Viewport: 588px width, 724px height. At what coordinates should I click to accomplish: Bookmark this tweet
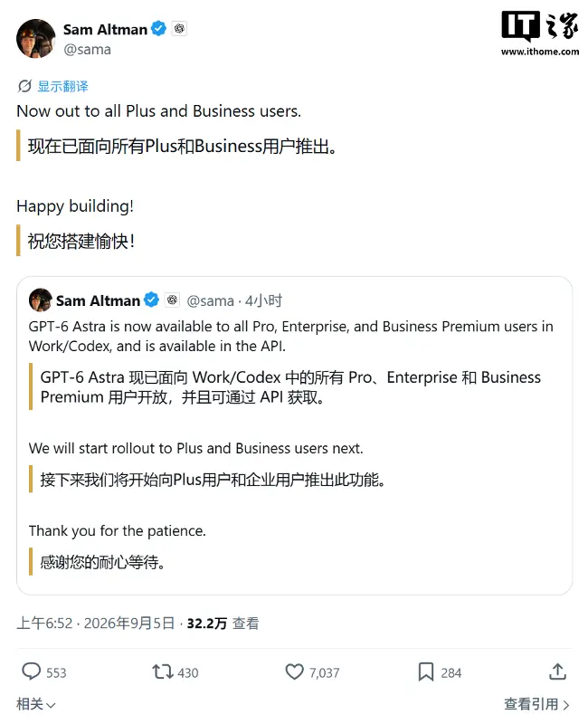tap(425, 672)
